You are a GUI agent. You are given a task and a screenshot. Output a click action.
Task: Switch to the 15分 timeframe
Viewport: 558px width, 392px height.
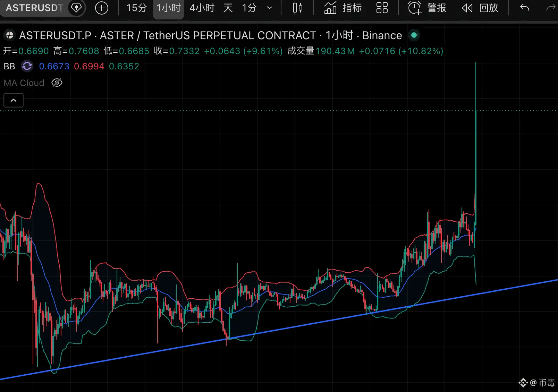(136, 8)
